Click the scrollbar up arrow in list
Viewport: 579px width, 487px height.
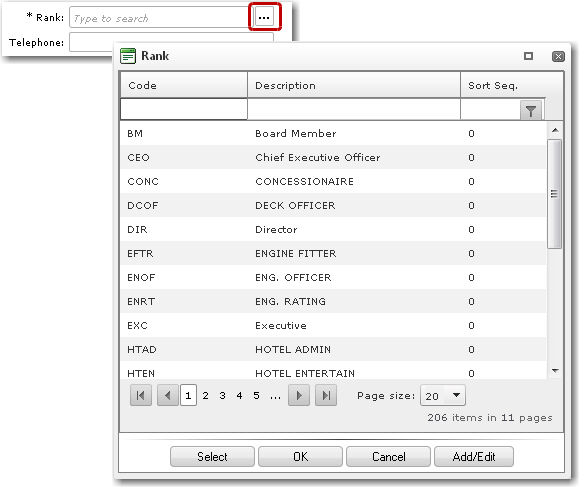555,130
